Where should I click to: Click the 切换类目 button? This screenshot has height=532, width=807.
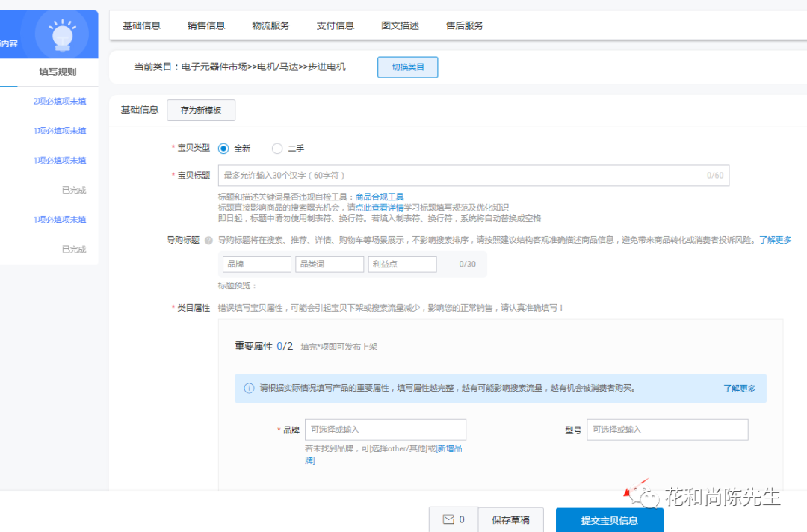coord(407,66)
